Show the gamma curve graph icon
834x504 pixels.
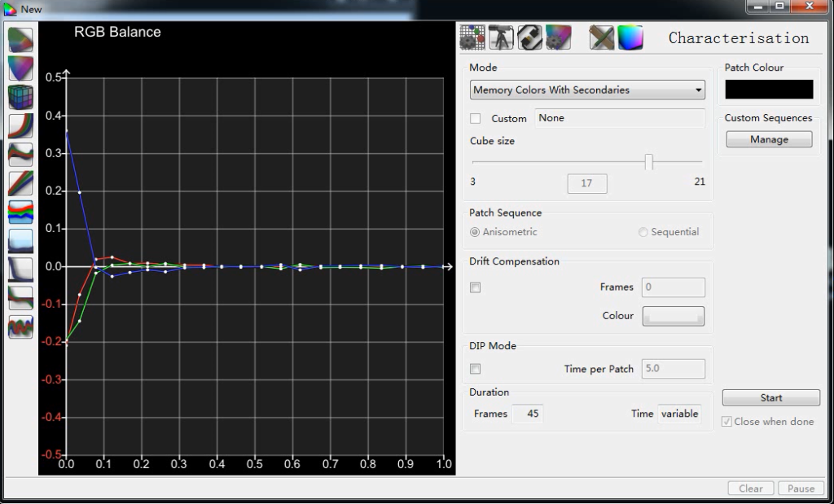[20, 126]
